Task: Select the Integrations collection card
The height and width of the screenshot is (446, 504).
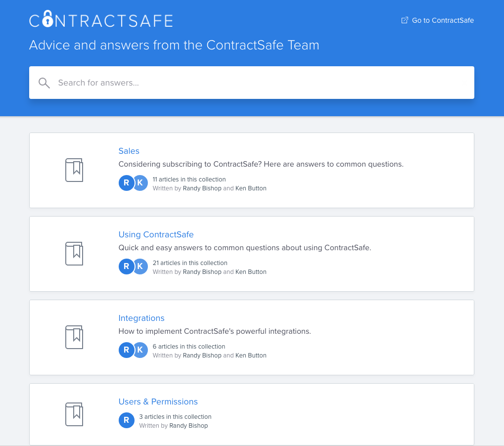Action: [x=252, y=337]
